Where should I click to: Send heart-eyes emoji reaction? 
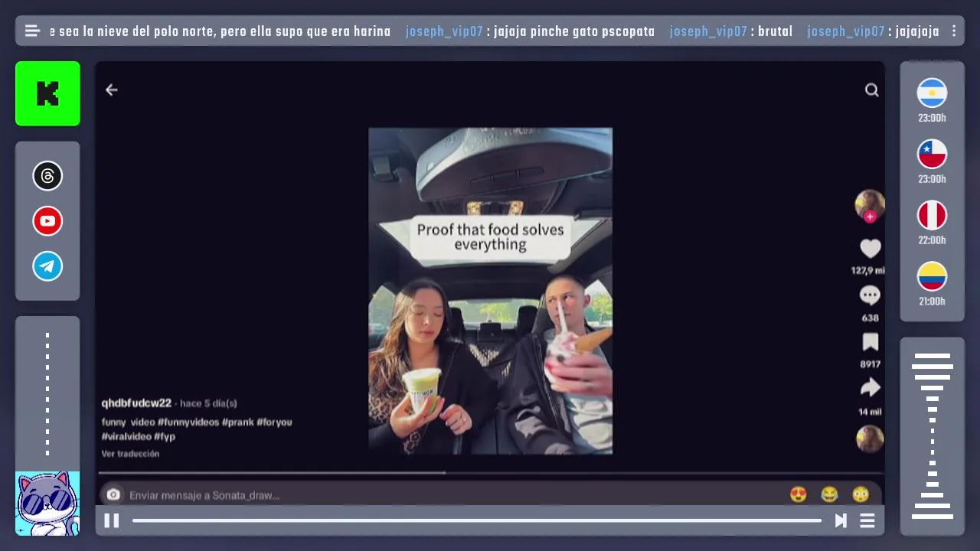point(799,494)
